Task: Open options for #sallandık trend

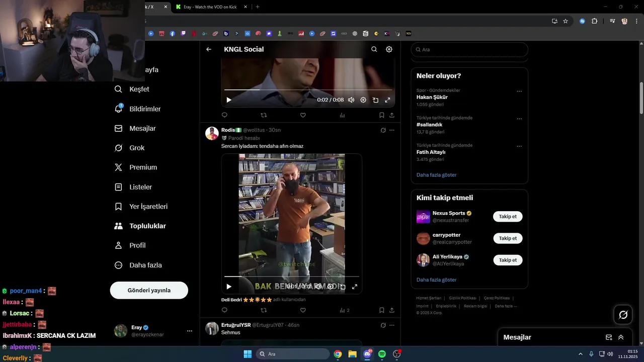Action: [x=519, y=119]
